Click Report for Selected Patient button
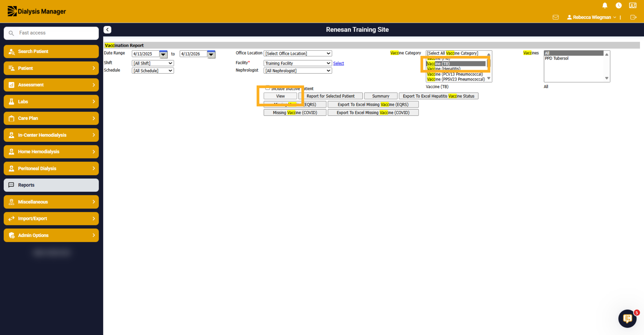This screenshot has width=644, height=335. click(x=331, y=96)
